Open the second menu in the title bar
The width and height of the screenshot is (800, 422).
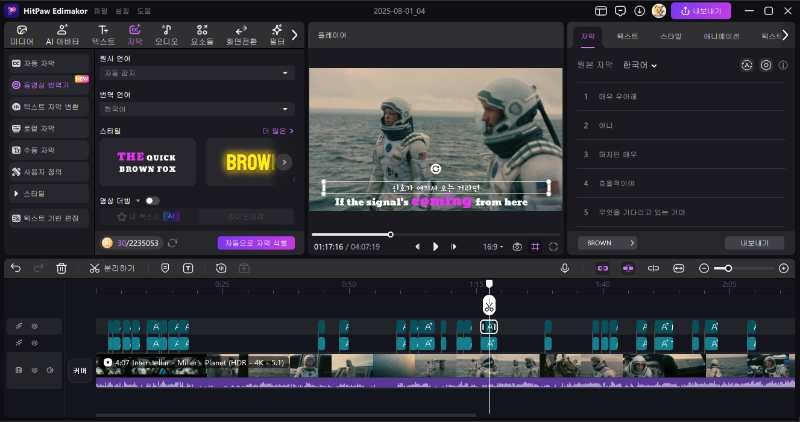(x=122, y=11)
